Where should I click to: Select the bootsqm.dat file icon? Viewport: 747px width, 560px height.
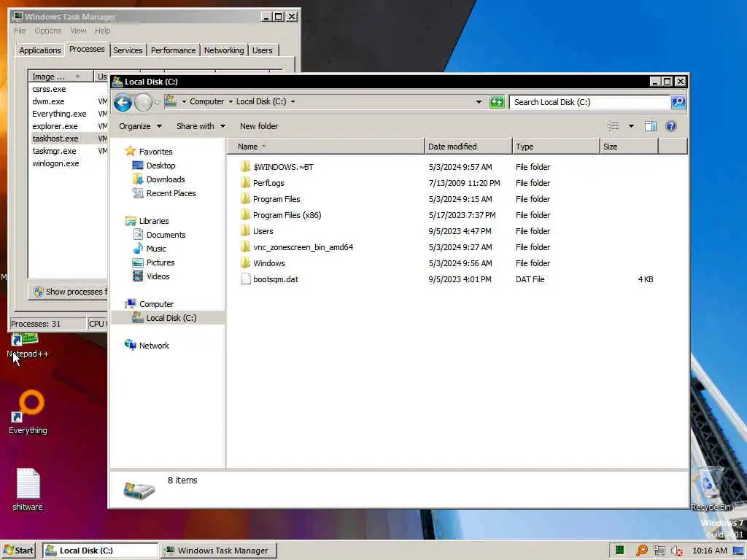point(245,279)
